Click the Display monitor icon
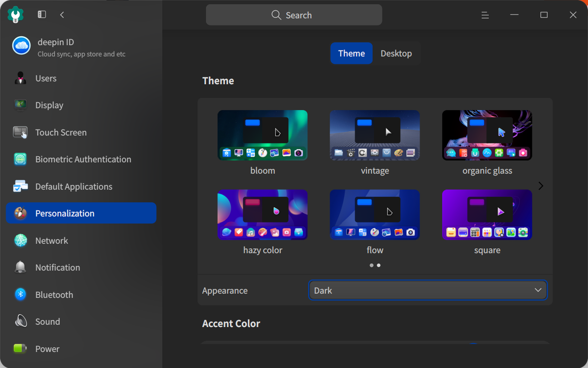Viewport: 588px width, 368px height. point(20,105)
